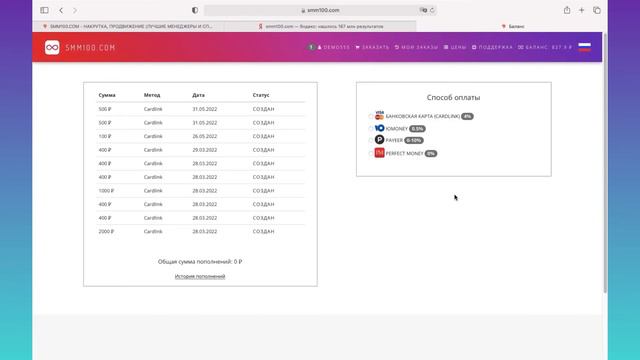Select the Perfect Money payment radio button
Image resolution: width=640 pixels, height=360 pixels.
coord(371,153)
